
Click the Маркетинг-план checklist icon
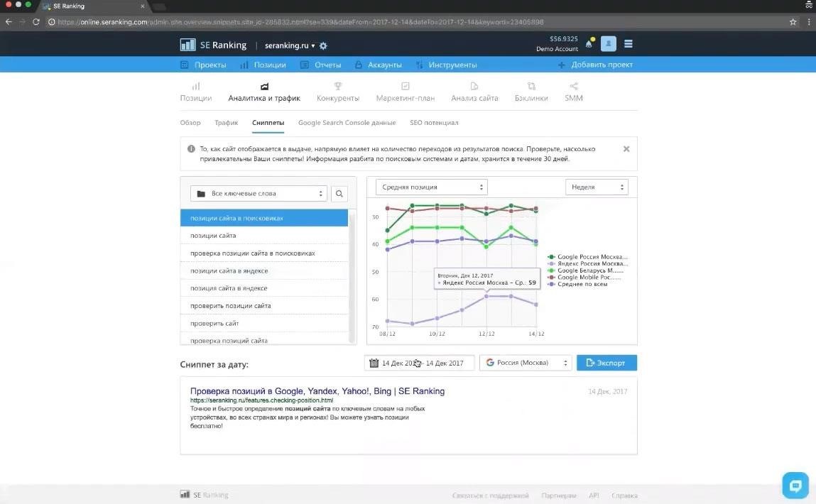pos(405,87)
